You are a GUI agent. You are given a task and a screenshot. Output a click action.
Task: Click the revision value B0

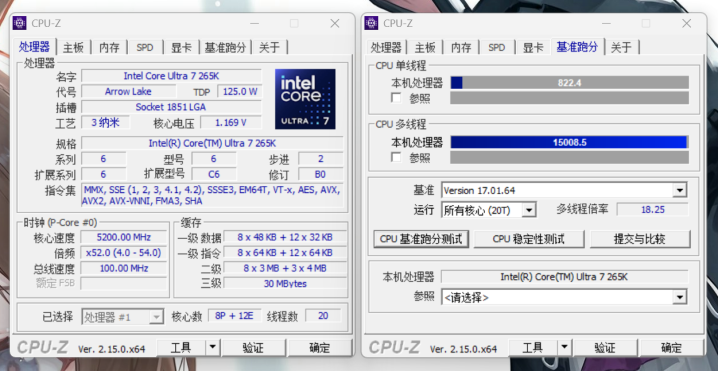point(321,174)
